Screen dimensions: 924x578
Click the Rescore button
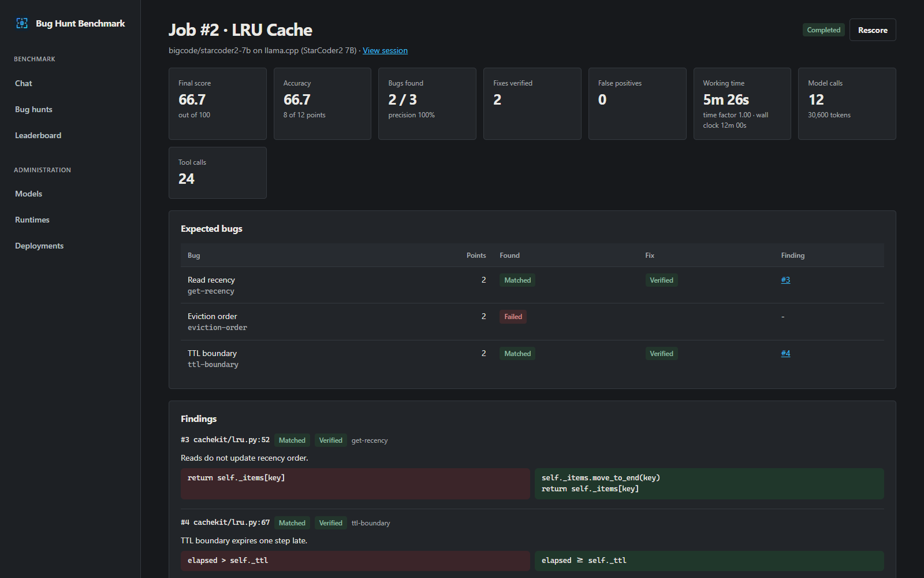tap(873, 30)
